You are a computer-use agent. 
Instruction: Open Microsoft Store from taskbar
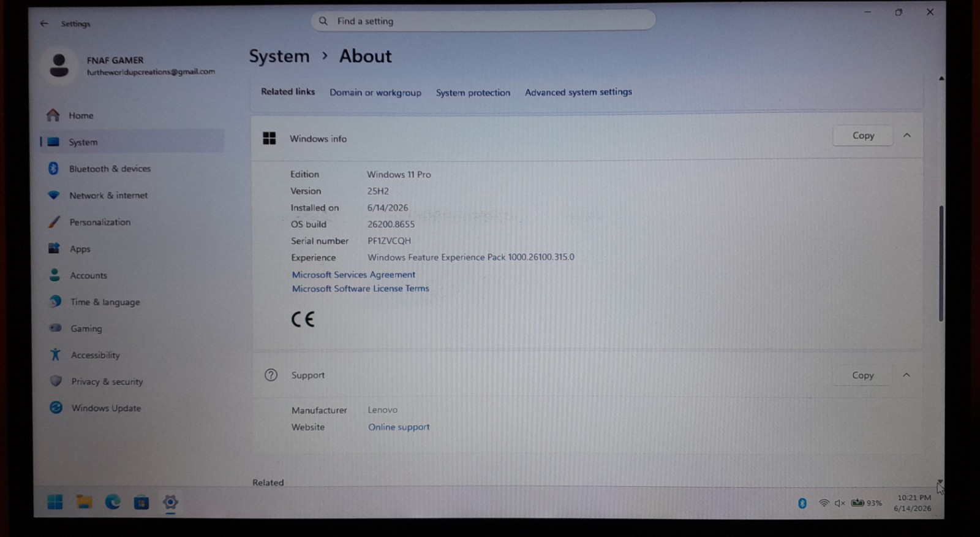pos(141,503)
